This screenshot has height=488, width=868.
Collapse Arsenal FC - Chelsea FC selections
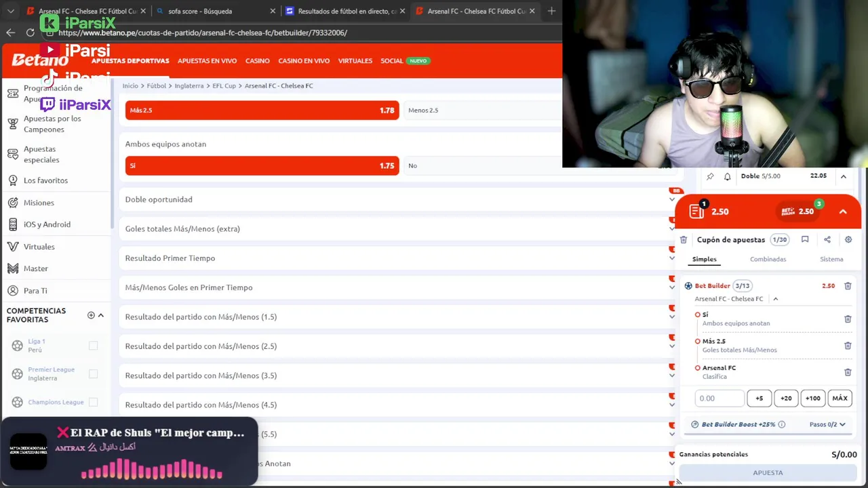click(776, 299)
